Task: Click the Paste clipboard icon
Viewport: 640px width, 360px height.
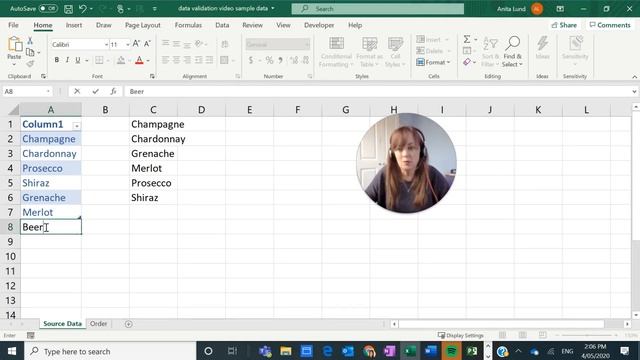Action: tap(14, 44)
